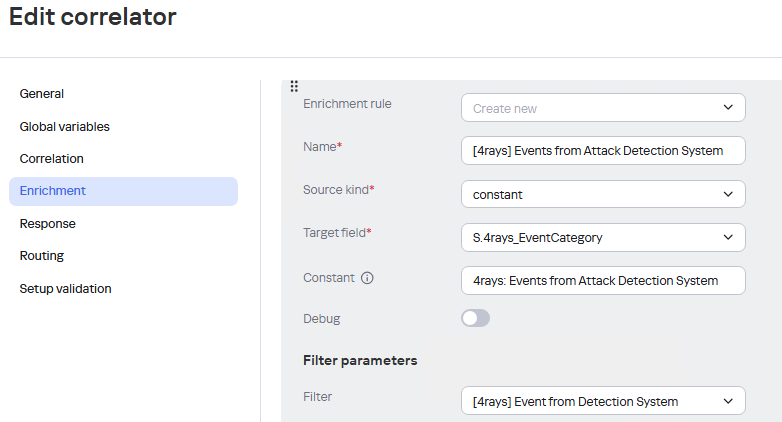This screenshot has height=422, width=782.
Task: Navigate to the Routing section
Action: (x=42, y=256)
